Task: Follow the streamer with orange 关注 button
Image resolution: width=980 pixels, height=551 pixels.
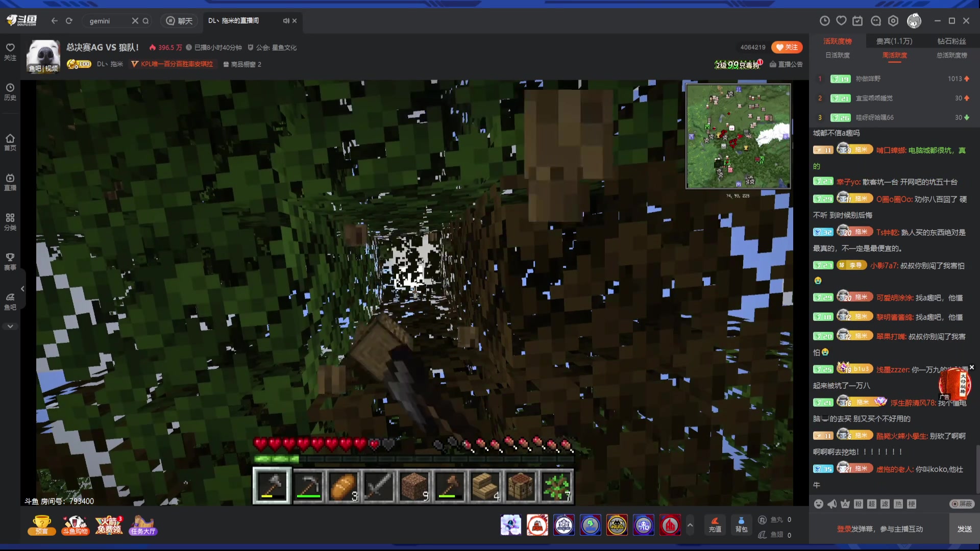Action: 787,47
